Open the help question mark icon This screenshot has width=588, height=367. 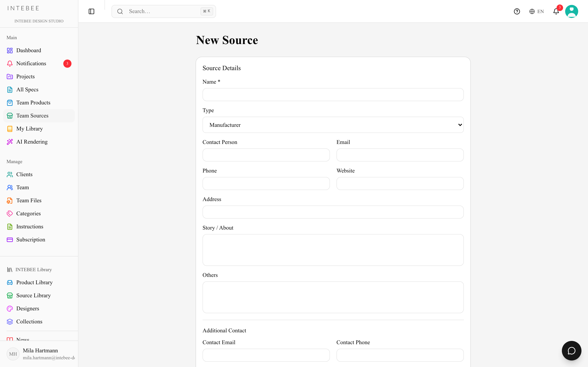[517, 11]
